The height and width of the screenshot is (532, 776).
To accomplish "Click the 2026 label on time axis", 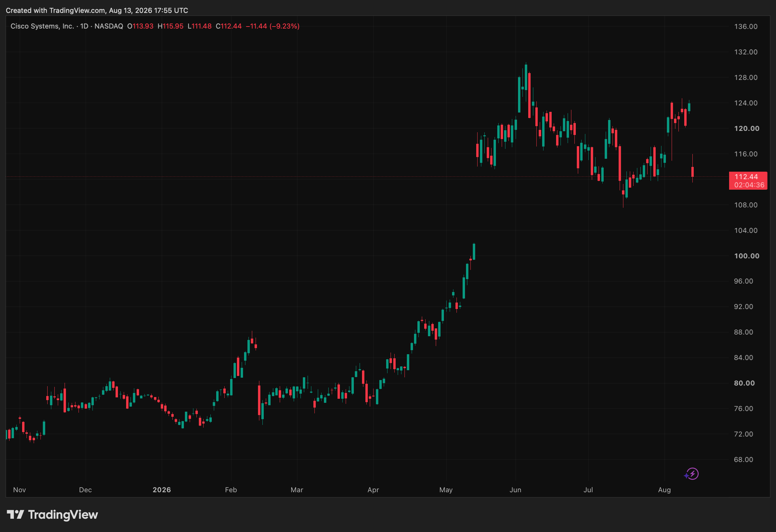I will pos(162,490).
